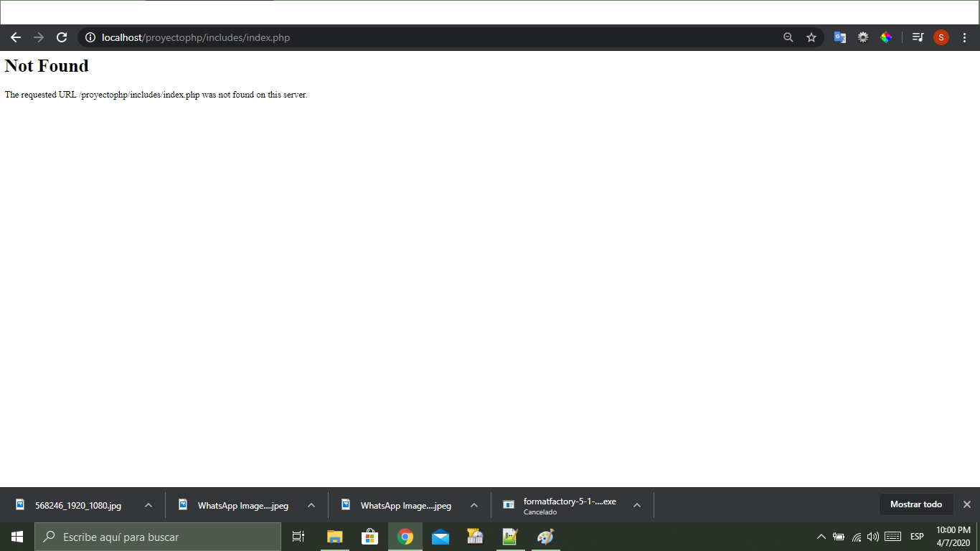Close the downloads bar
Viewport: 980px width, 551px height.
(x=967, y=504)
